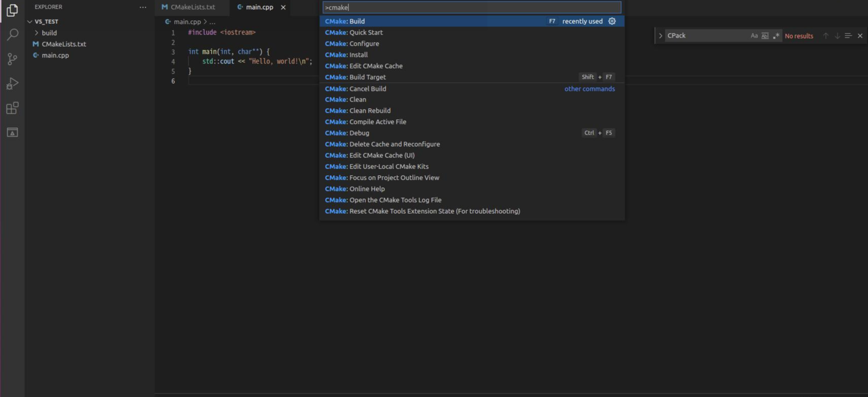Close the find widget
This screenshot has height=397, width=868.
tap(860, 36)
